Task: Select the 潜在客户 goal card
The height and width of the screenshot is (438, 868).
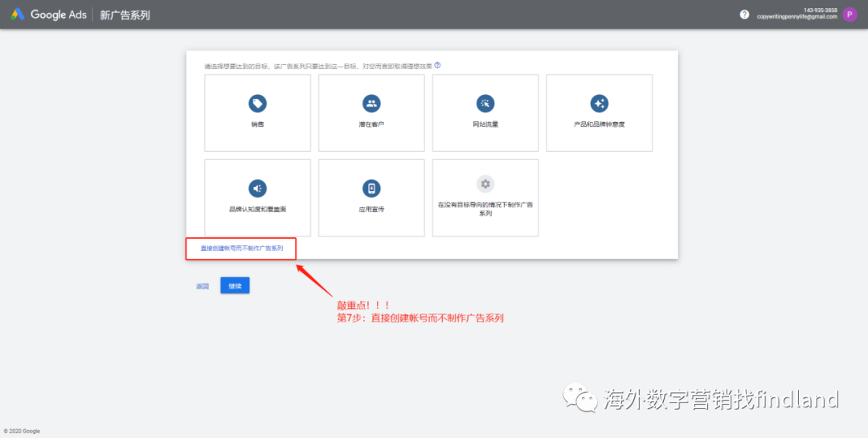Action: coord(371,113)
